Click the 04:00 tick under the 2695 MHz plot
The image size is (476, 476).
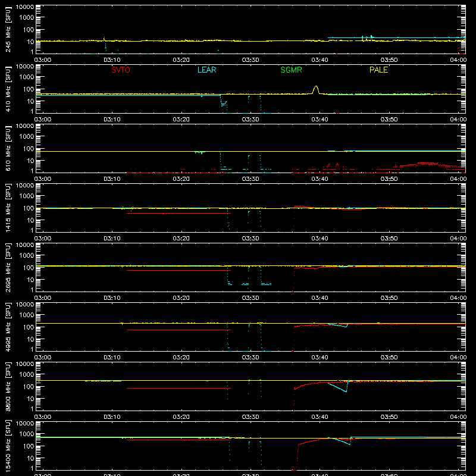coord(458,298)
